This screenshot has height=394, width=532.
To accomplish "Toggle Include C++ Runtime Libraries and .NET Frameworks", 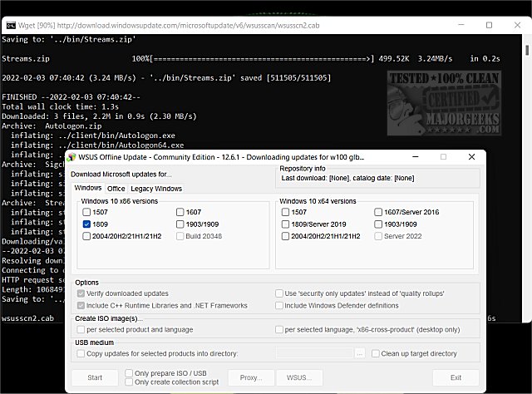I will [x=81, y=305].
